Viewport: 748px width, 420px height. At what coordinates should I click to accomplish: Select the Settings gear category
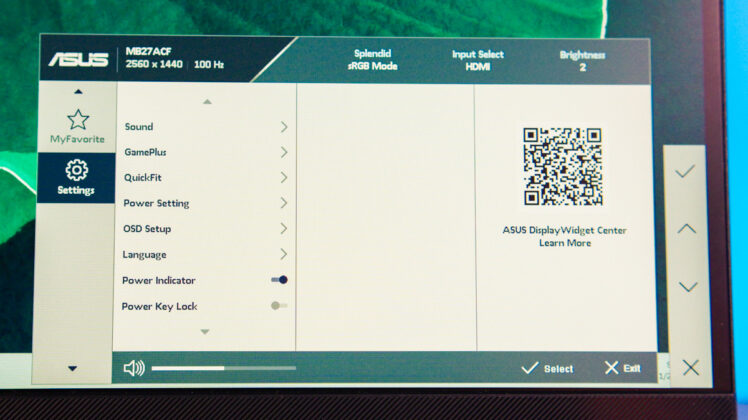pyautogui.click(x=76, y=178)
